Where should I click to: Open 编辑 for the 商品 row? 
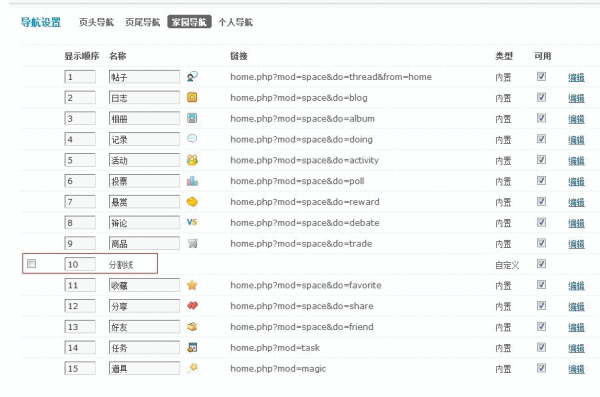pyautogui.click(x=576, y=244)
